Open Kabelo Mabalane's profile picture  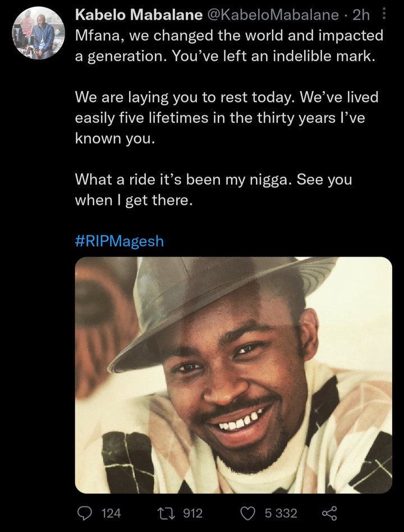coord(38,33)
